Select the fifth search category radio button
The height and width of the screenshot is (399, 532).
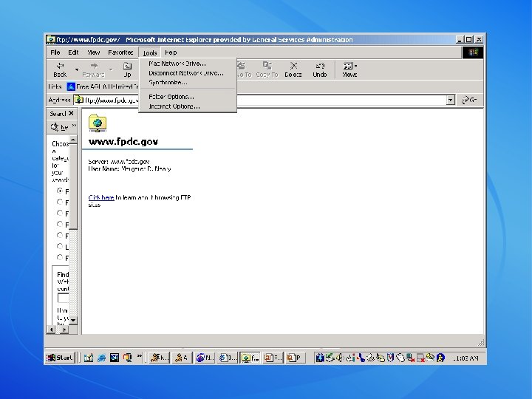tap(60, 235)
